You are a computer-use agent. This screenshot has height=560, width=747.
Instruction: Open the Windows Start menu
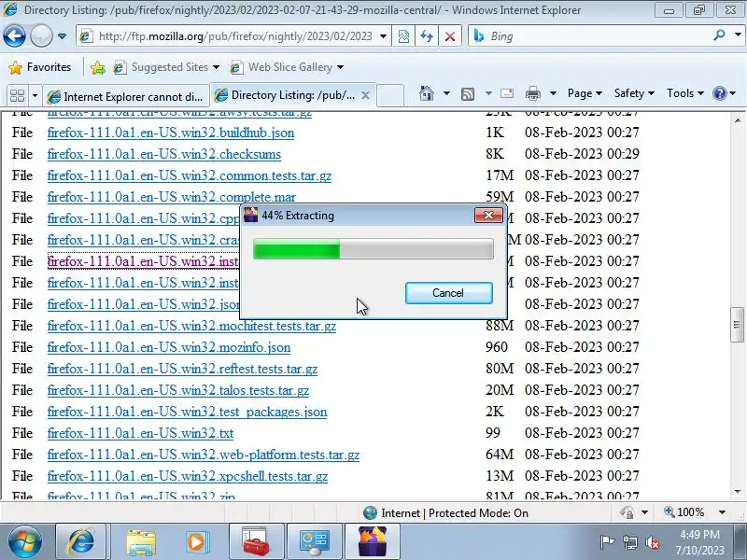(x=25, y=541)
